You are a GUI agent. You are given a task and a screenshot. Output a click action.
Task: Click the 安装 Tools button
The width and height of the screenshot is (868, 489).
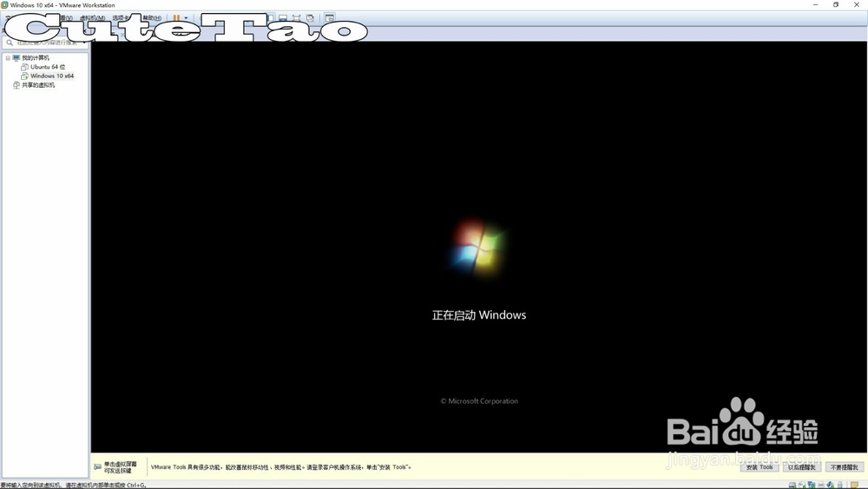[x=759, y=467]
